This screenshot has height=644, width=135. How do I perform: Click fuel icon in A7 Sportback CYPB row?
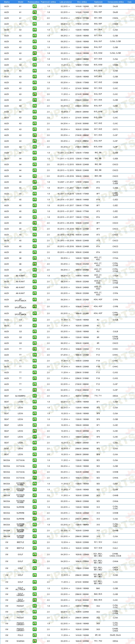click(35, 307)
